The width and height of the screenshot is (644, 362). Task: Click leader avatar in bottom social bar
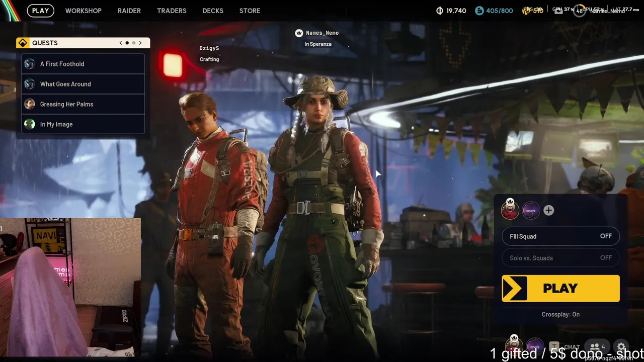pos(514,345)
